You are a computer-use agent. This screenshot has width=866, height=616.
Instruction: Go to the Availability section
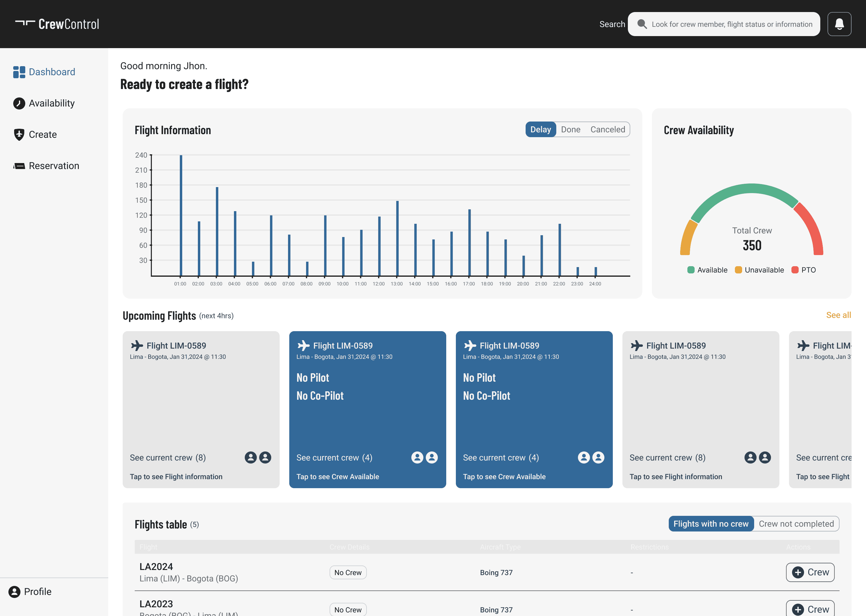(44, 103)
